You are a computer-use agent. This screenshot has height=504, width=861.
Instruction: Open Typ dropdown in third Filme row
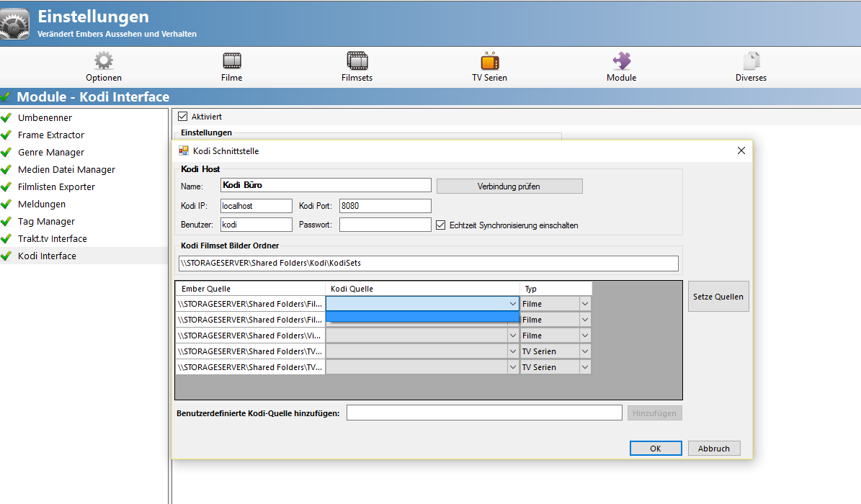pos(585,336)
